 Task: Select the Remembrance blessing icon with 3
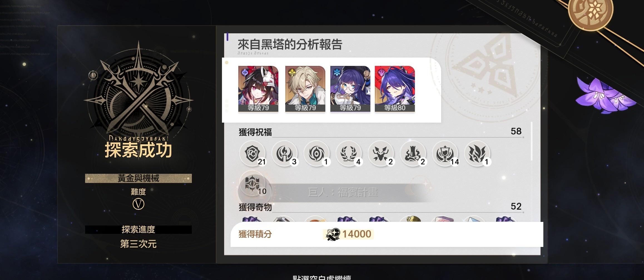285,153
